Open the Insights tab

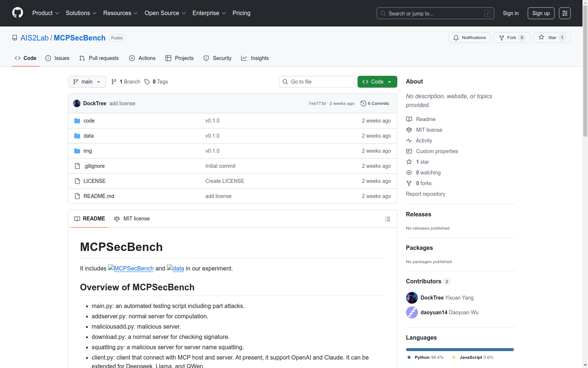point(255,58)
